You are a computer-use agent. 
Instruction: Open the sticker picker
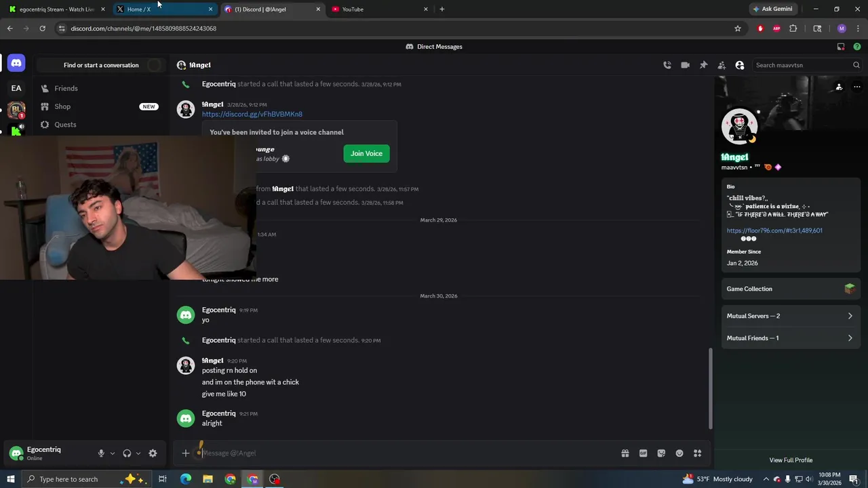pos(661,453)
